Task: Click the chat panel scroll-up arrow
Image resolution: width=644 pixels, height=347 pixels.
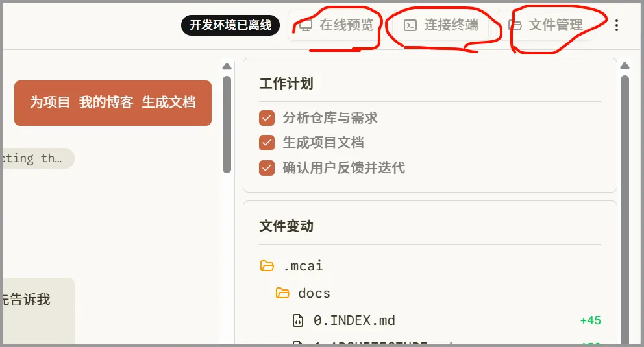Action: tap(227, 66)
